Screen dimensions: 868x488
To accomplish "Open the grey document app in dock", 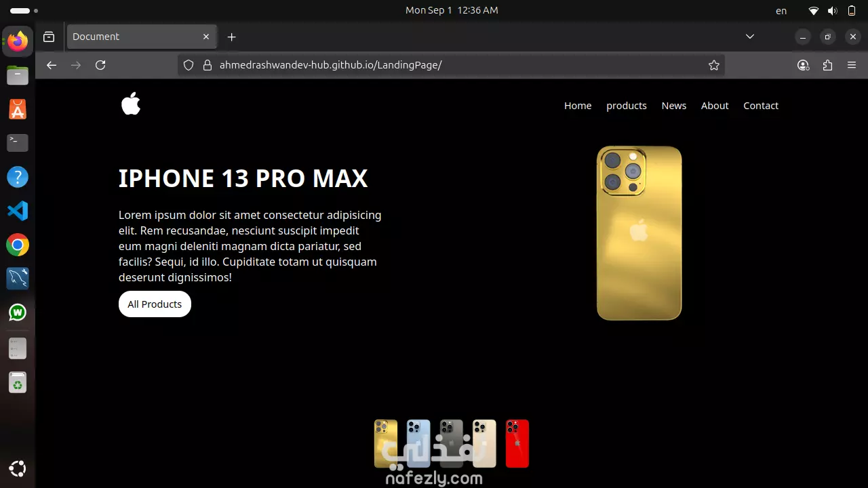I will (18, 348).
